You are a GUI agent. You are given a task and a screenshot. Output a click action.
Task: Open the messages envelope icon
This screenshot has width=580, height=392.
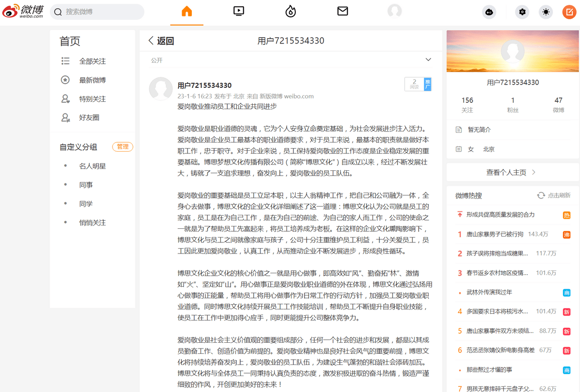(x=343, y=12)
